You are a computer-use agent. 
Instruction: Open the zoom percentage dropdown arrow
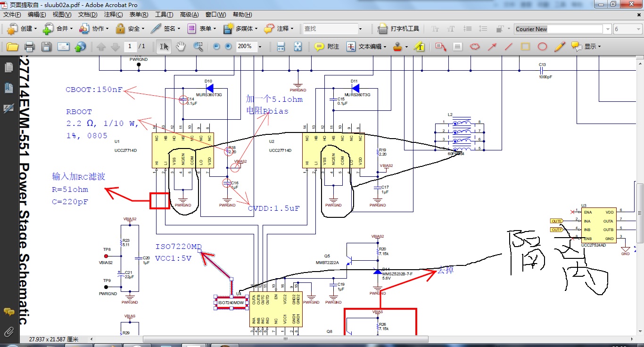(260, 47)
